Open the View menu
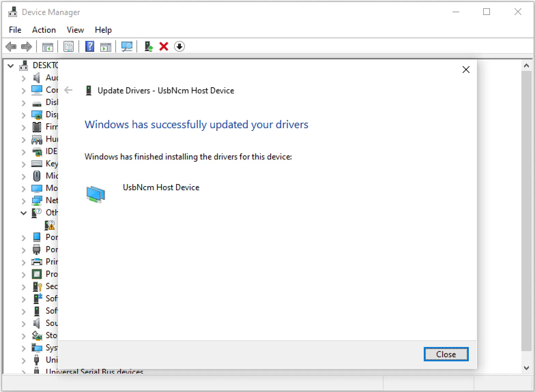The height and width of the screenshot is (392, 535). (75, 30)
